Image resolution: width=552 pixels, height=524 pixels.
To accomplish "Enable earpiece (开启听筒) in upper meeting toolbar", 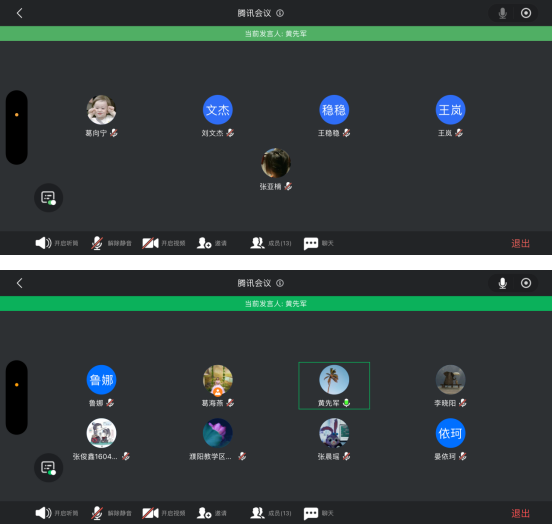I will pos(57,243).
